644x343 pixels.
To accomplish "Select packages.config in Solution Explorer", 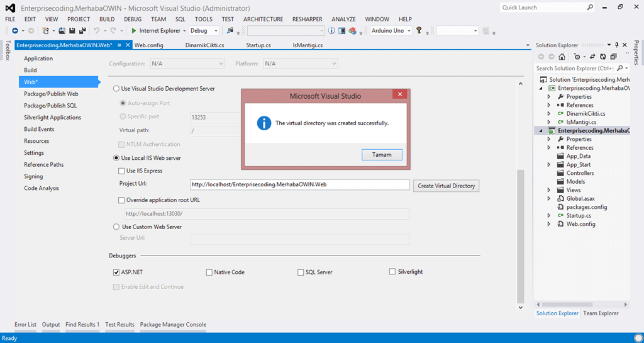I will [587, 207].
